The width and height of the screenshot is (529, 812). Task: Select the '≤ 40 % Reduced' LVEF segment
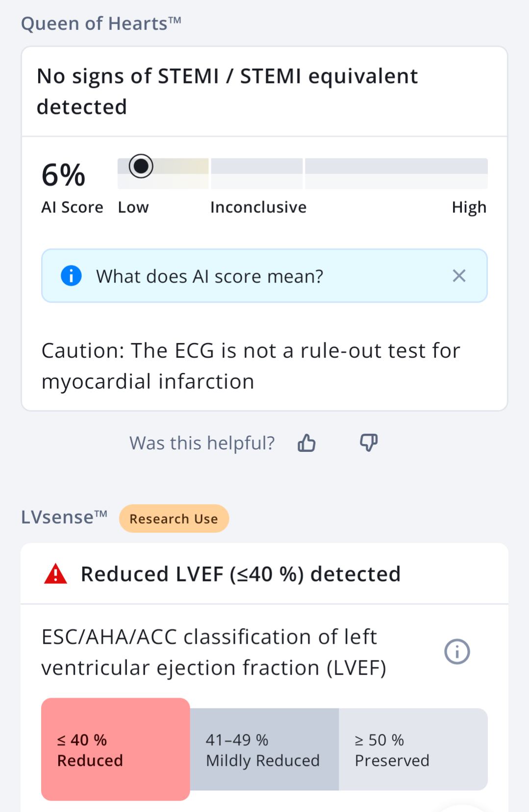[116, 749]
